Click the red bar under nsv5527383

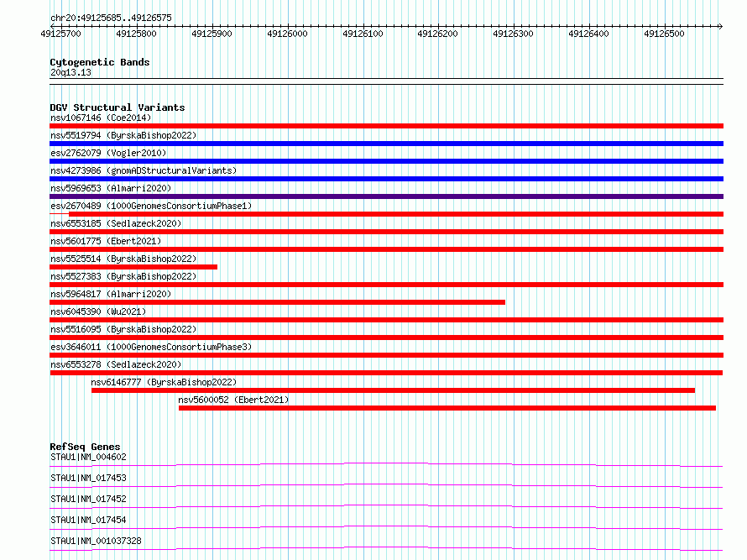(x=386, y=285)
